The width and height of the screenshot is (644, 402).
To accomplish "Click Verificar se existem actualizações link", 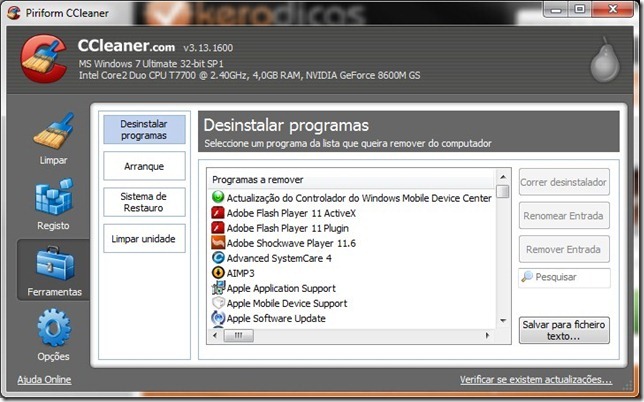I will pyautogui.click(x=536, y=379).
